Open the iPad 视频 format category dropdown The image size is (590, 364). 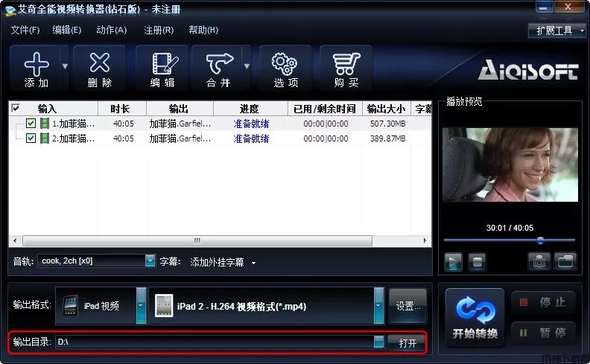click(x=141, y=305)
